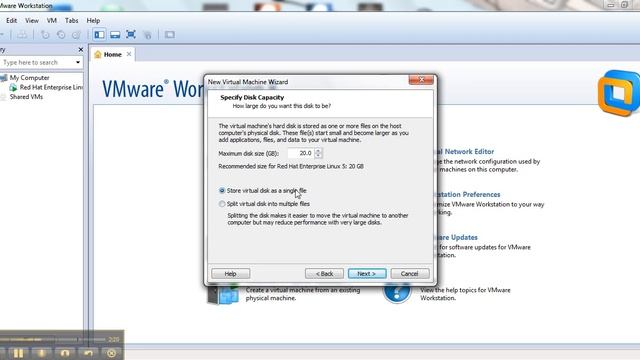Click the curved arrow icon in video overlay

pyautogui.click(x=89, y=353)
